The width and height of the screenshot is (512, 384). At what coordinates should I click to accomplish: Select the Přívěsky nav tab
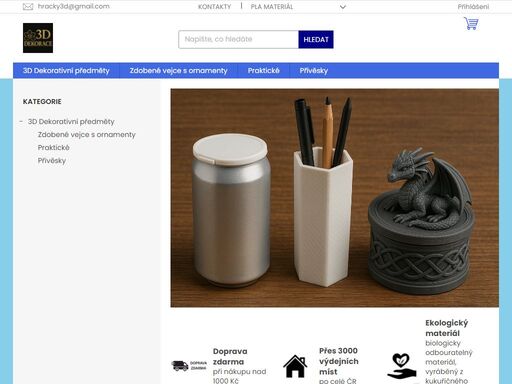pyautogui.click(x=314, y=71)
